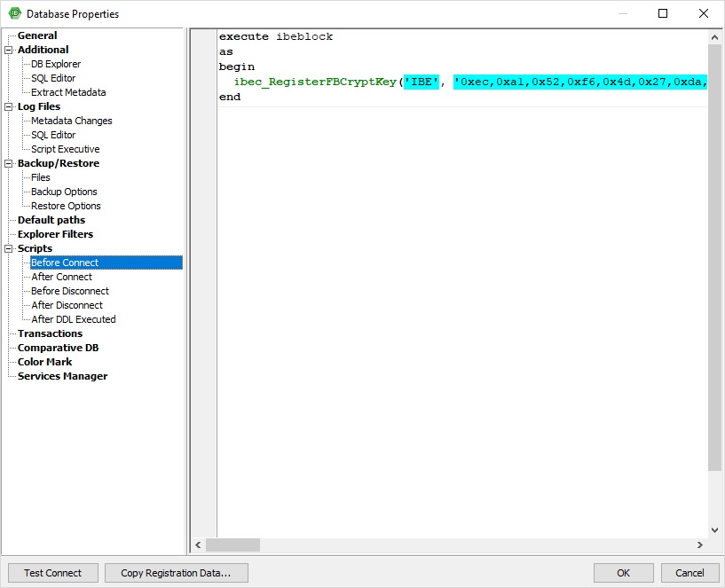The width and height of the screenshot is (725, 588).
Task: Select SQL Editor under Log Files
Action: pos(53,135)
